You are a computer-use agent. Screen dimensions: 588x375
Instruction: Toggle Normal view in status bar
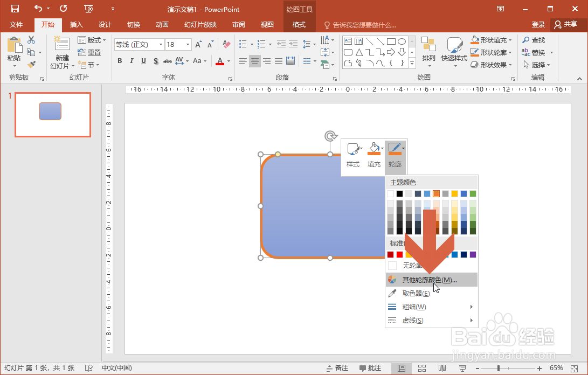401,368
